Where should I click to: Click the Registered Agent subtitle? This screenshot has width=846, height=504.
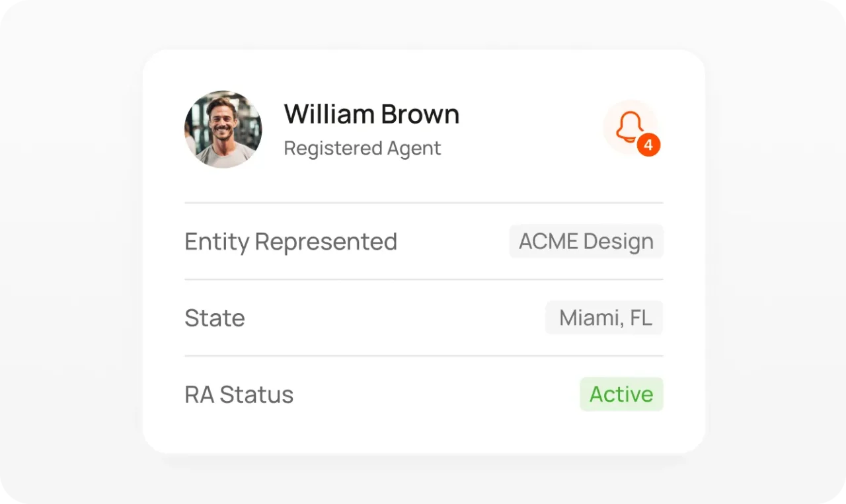(362, 148)
